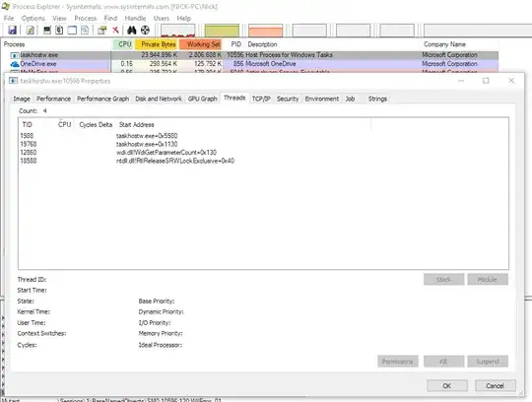This screenshot has height=402, width=532.
Task: Click the Stack button
Action: (x=443, y=279)
